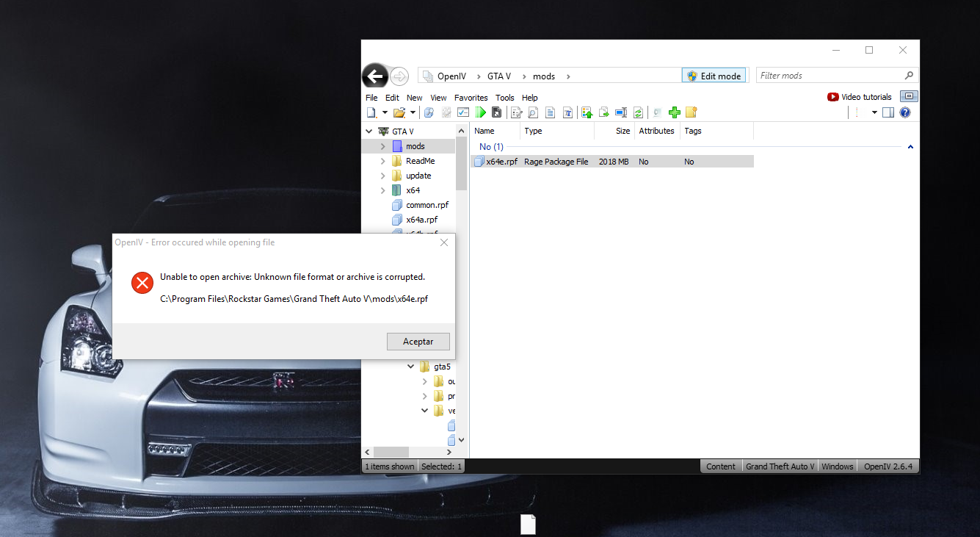Open the Help menu
This screenshot has height=537, width=980.
[530, 98]
